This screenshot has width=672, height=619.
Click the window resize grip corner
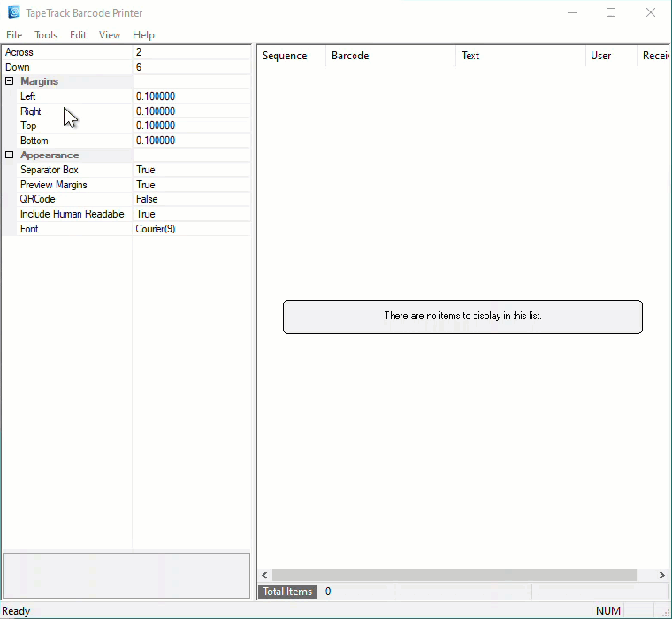tap(666, 614)
